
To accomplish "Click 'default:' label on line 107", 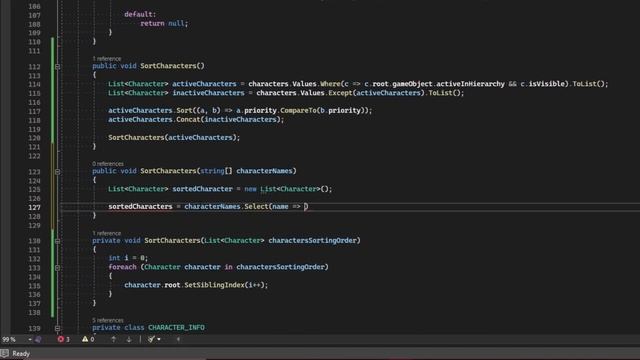I will pos(140,14).
